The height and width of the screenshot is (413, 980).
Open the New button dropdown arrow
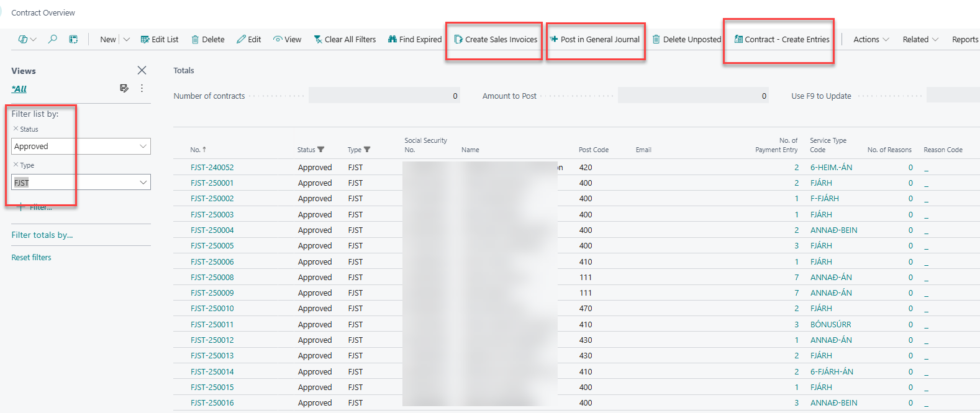coord(127,39)
